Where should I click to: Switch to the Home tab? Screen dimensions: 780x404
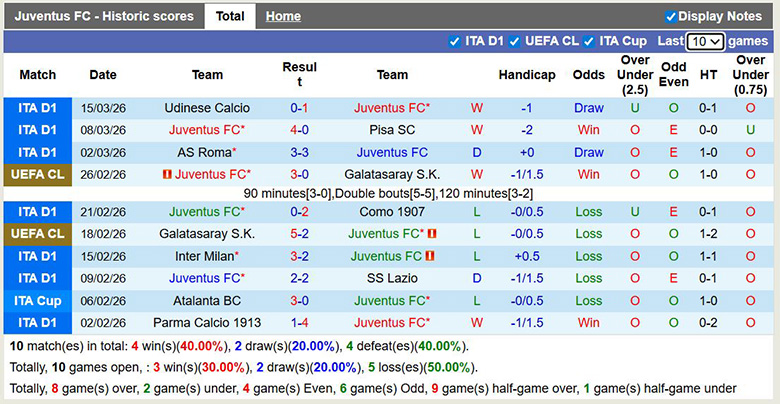pyautogui.click(x=283, y=16)
